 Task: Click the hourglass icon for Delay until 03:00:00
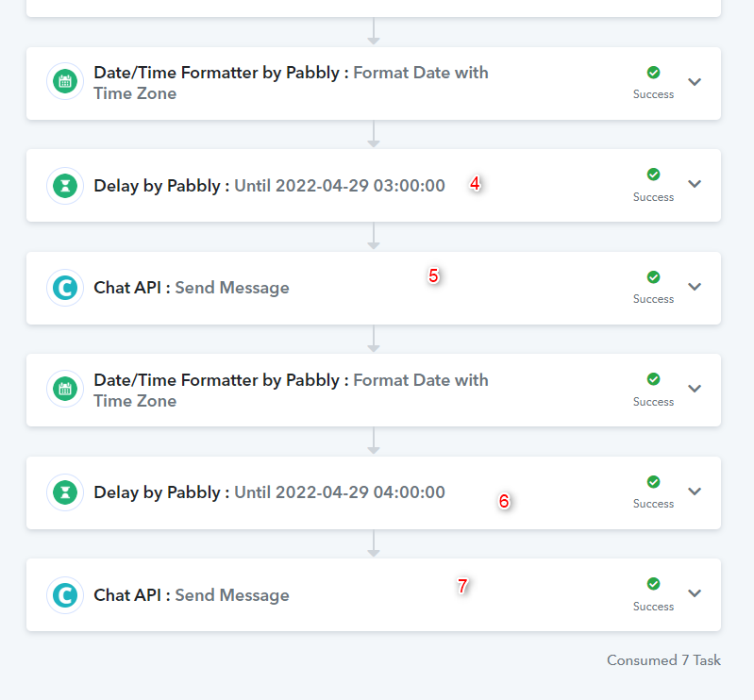pyautogui.click(x=65, y=186)
